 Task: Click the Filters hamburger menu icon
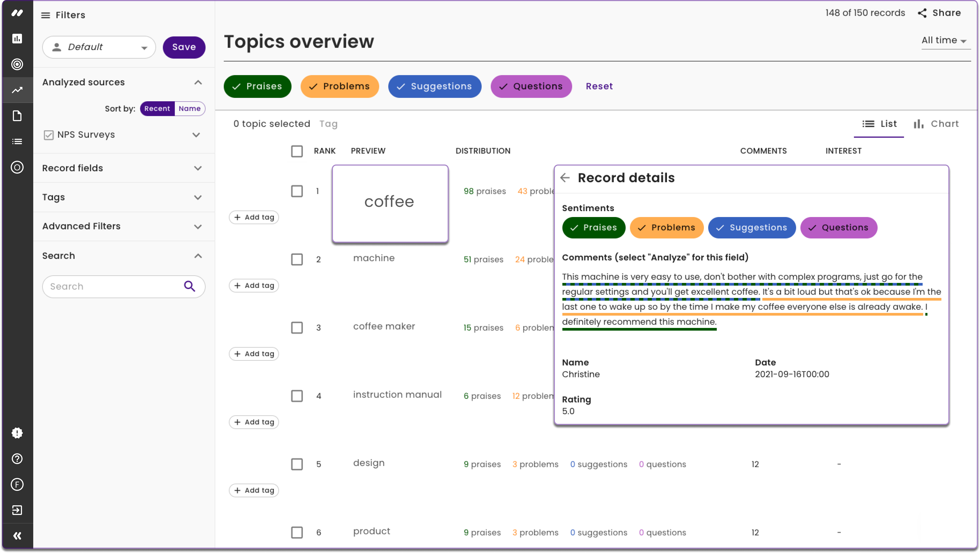[x=46, y=15]
